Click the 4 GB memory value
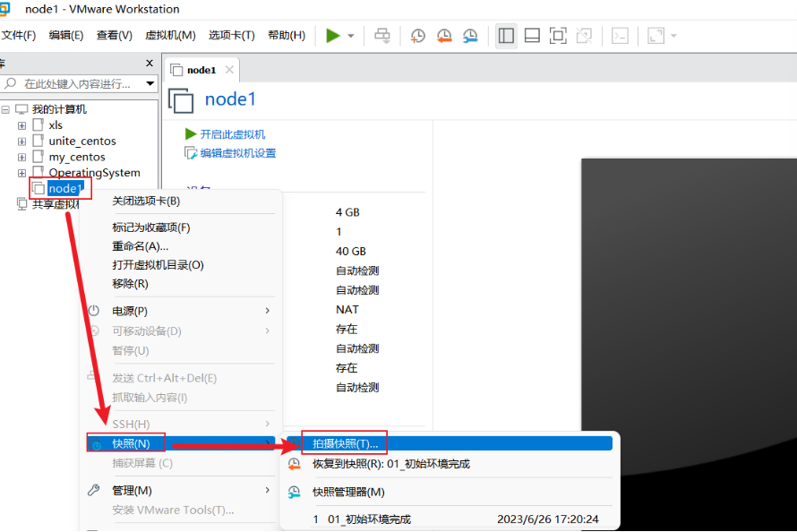 [347, 212]
